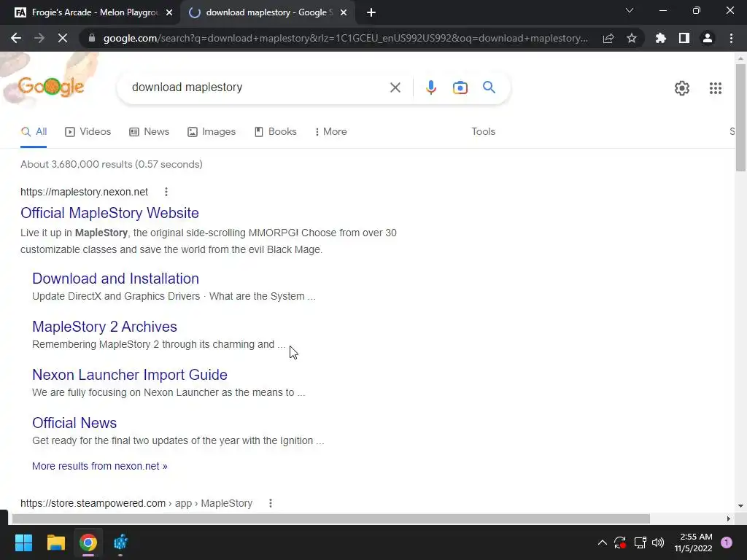Select the All results tab

[x=34, y=131]
